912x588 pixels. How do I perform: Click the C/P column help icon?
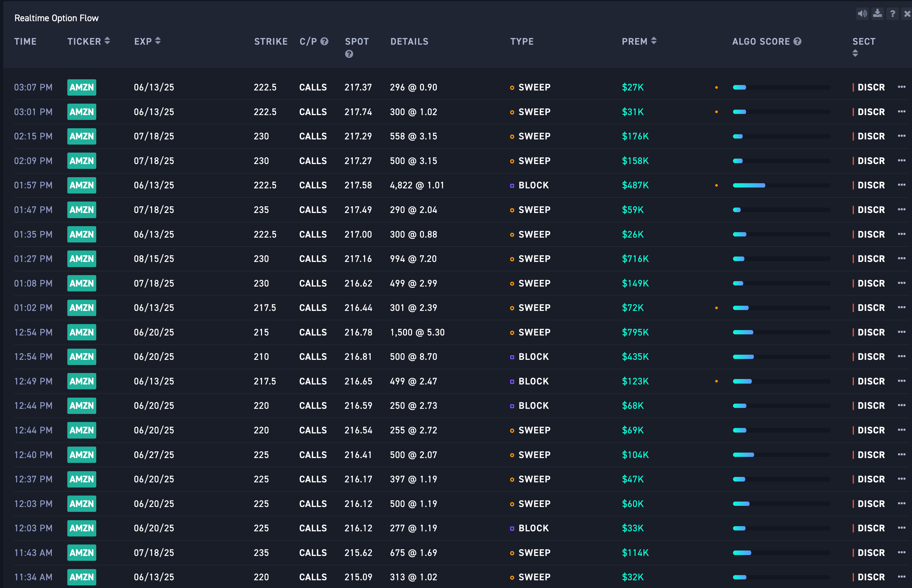(324, 41)
